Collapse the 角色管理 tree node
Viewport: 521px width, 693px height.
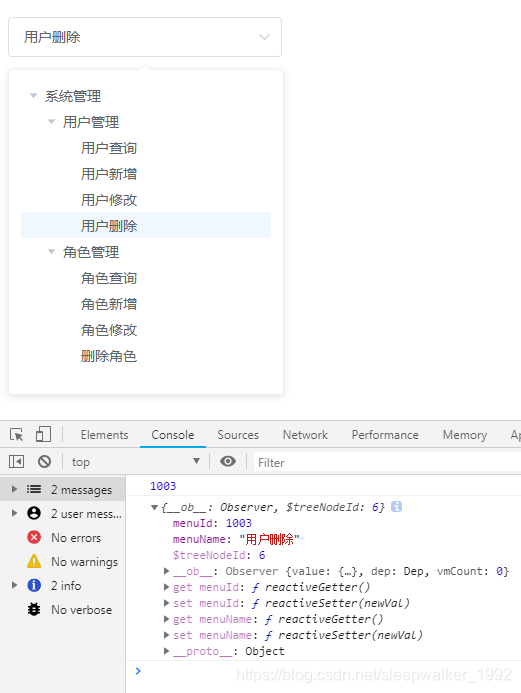(x=51, y=252)
